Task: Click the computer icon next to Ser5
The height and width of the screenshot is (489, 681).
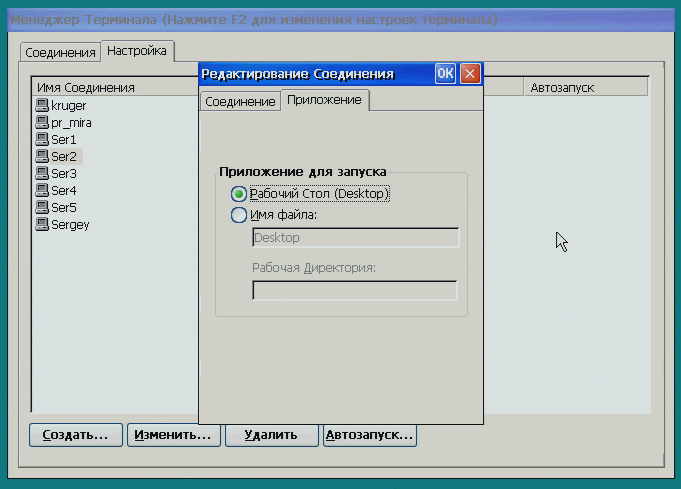Action: pos(42,207)
